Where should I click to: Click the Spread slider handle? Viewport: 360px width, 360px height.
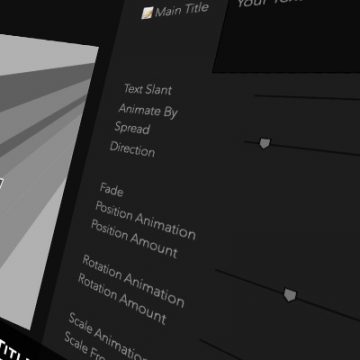[264, 143]
